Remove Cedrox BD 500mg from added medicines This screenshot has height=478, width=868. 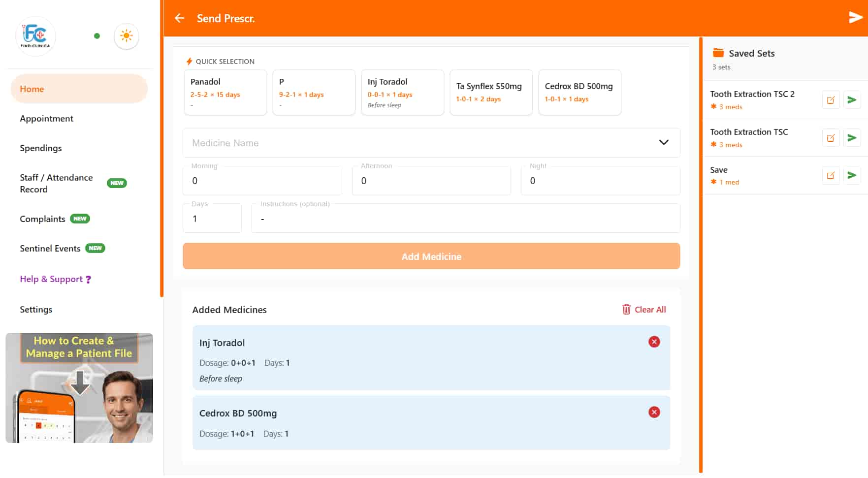tap(654, 413)
